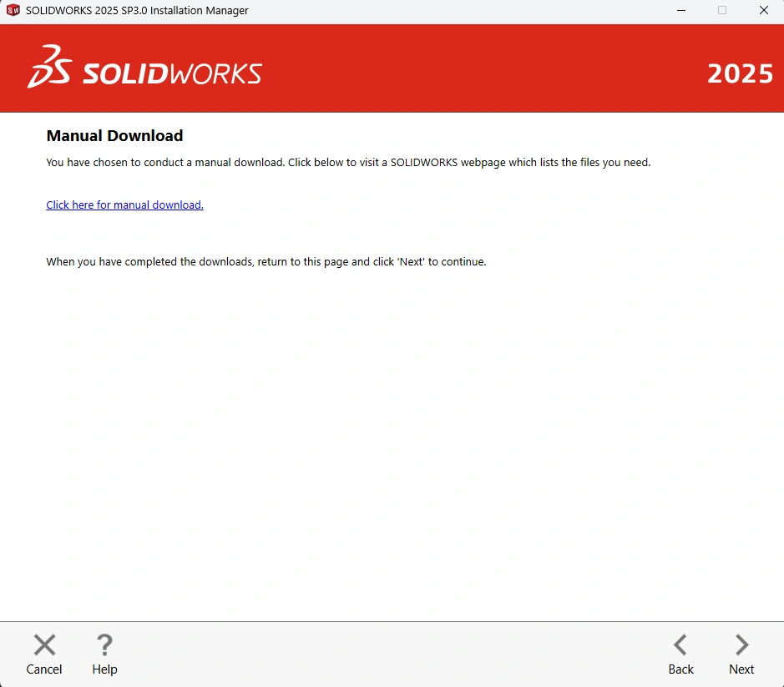784x687 pixels.
Task: Click the SOLIDWORKS logo in the banner
Action: 144,68
